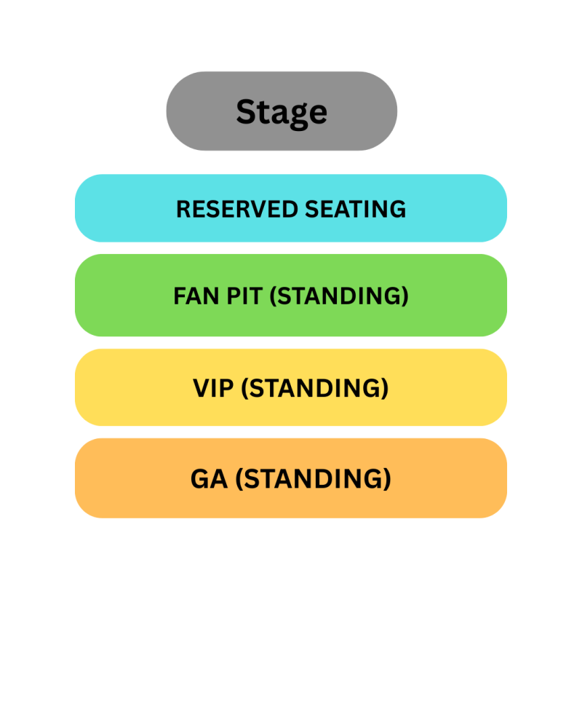The width and height of the screenshot is (582, 728).
Task: Click the "VIP" text in yellow band
Action: pyautogui.click(x=213, y=388)
